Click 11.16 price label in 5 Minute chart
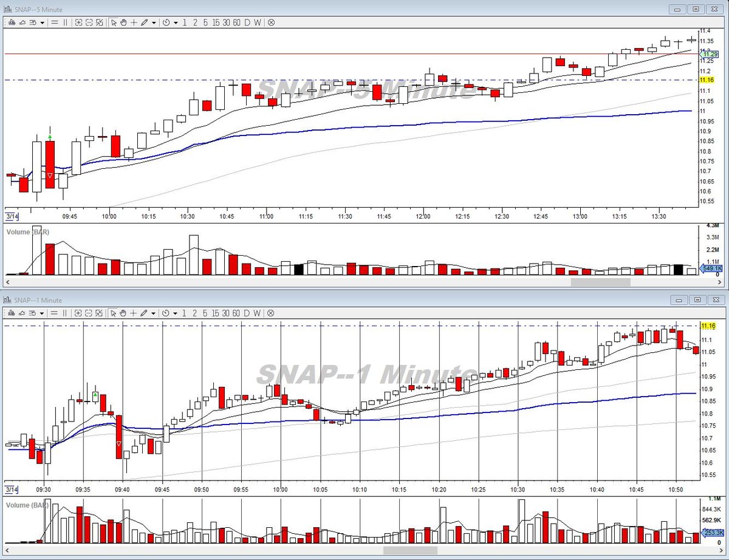729x560 pixels. point(706,80)
